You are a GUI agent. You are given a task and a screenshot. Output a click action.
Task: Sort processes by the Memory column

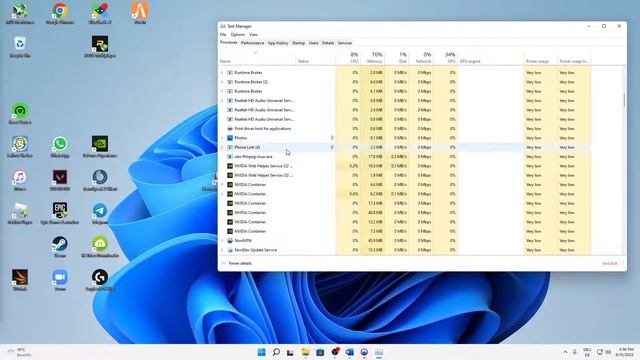pyautogui.click(x=372, y=57)
